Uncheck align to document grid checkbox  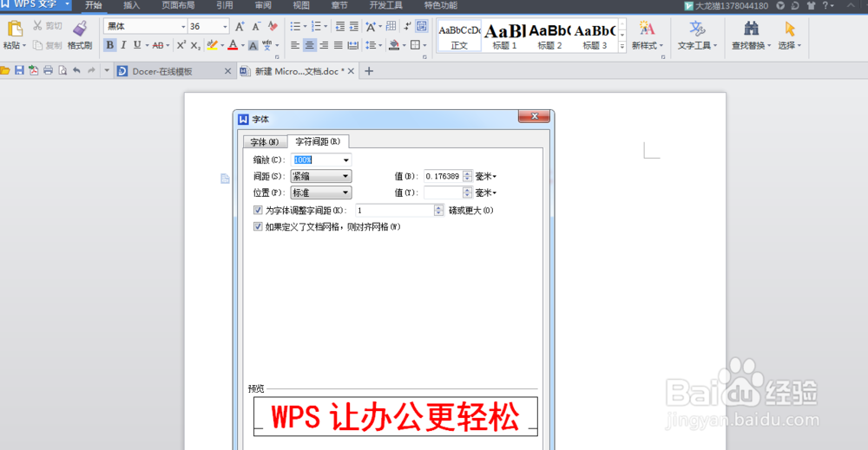pyautogui.click(x=258, y=226)
